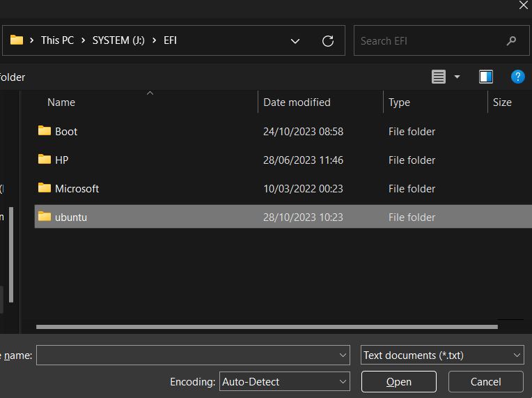Open the file name dropdown arrow
The height and width of the screenshot is (398, 532).
343,355
